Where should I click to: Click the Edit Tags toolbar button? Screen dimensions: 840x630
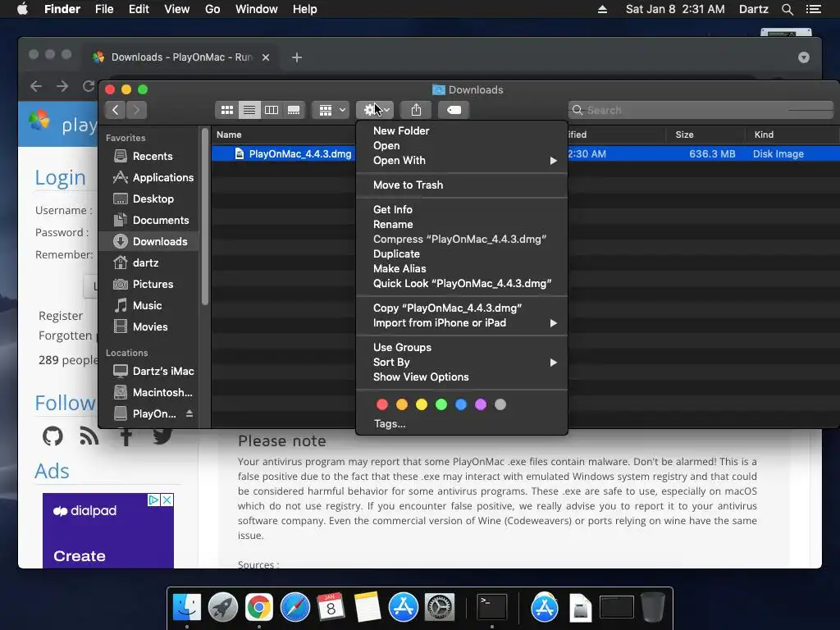[454, 110]
